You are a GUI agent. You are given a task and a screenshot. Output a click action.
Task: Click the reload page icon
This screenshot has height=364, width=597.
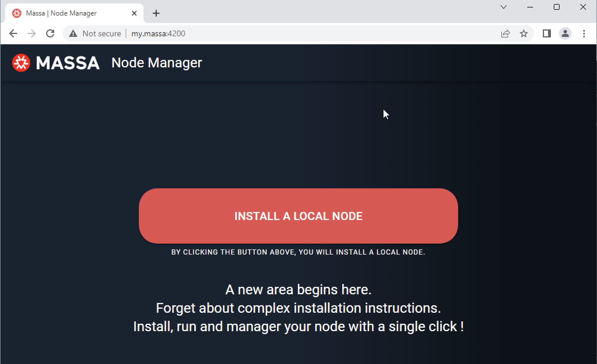(x=50, y=33)
